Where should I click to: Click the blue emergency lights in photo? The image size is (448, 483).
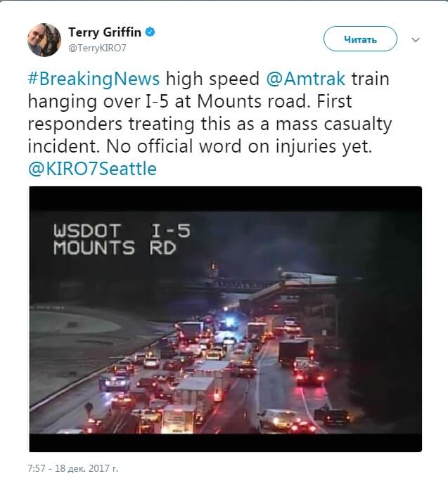(x=229, y=323)
